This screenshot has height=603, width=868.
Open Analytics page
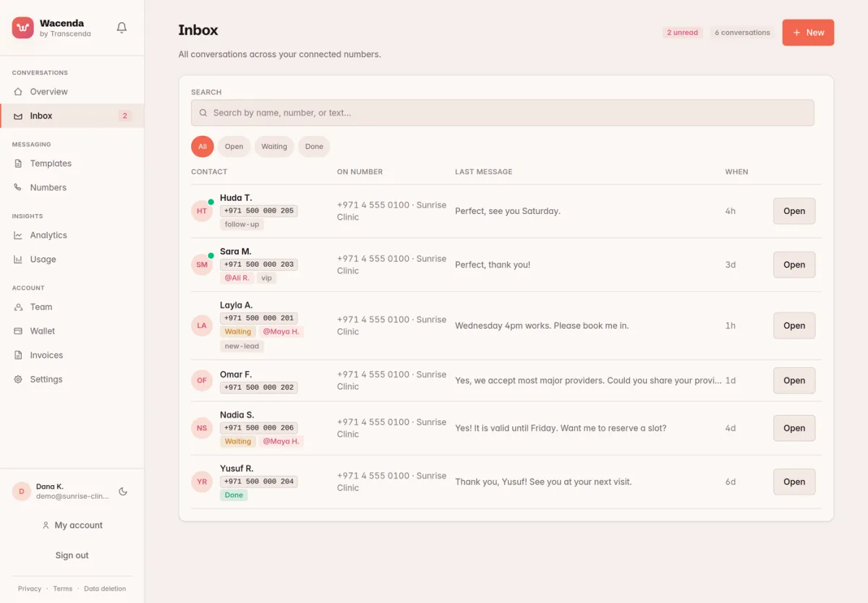(x=72, y=235)
